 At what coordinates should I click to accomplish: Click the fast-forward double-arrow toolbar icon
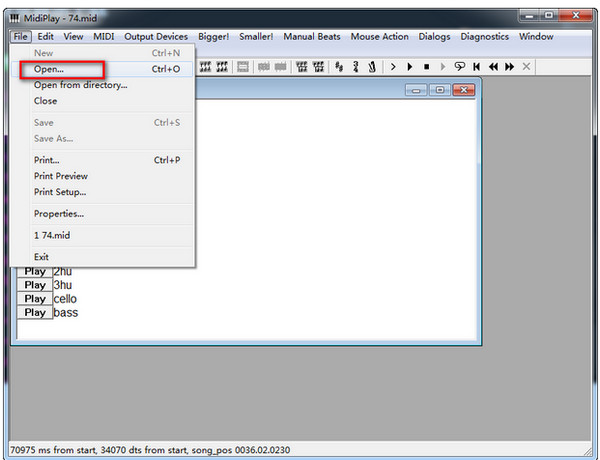510,66
